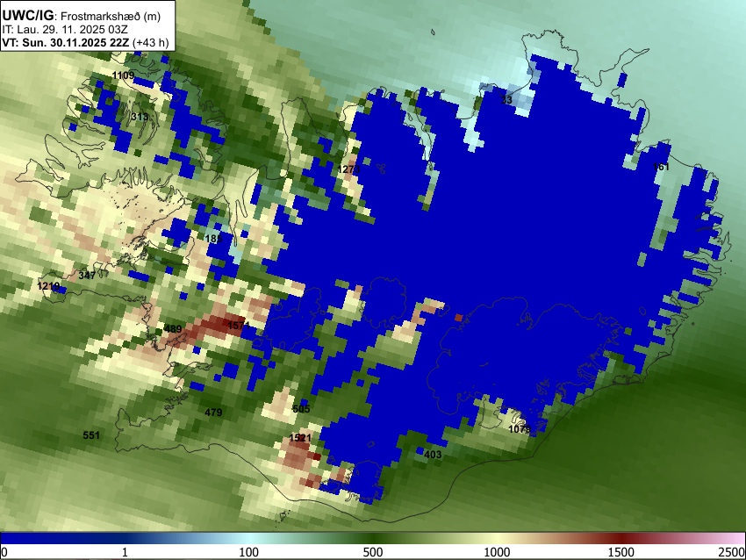
Task: Click the map value label 1219
Action: (48, 286)
